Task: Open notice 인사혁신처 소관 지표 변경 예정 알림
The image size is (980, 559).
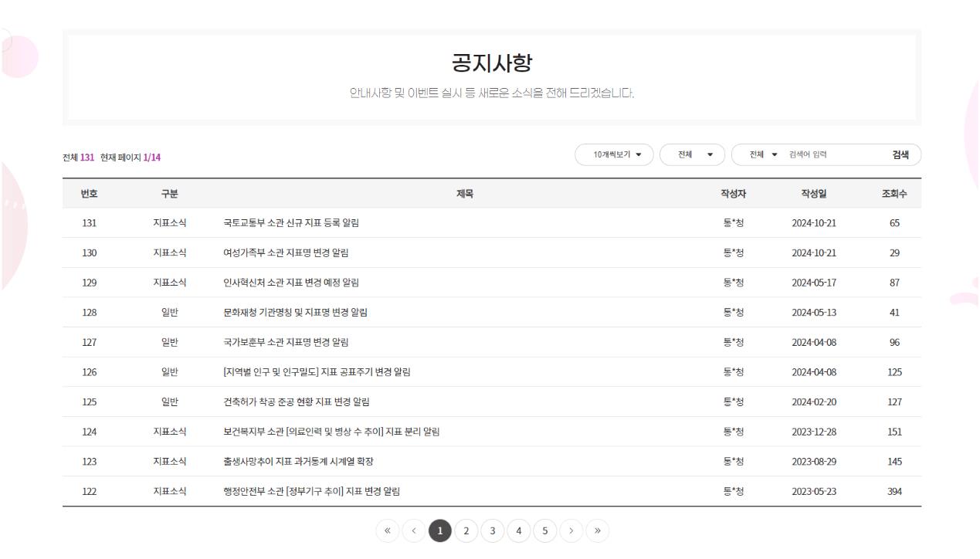Action: coord(291,283)
